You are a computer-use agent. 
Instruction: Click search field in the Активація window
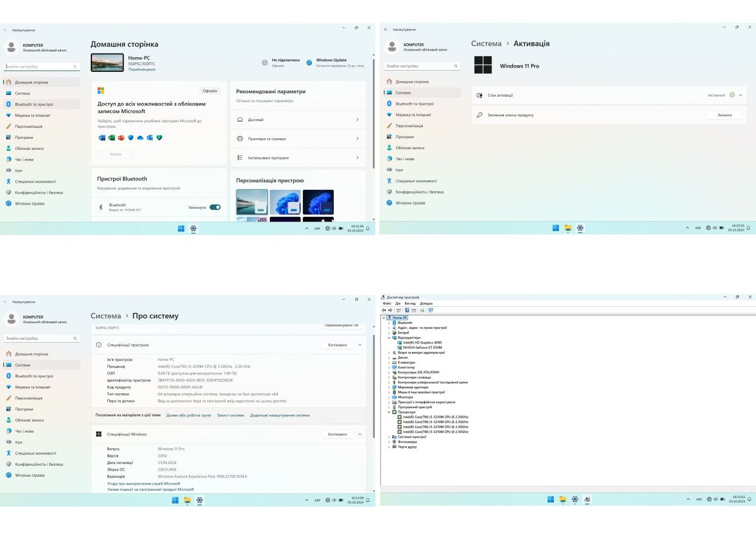(x=422, y=66)
